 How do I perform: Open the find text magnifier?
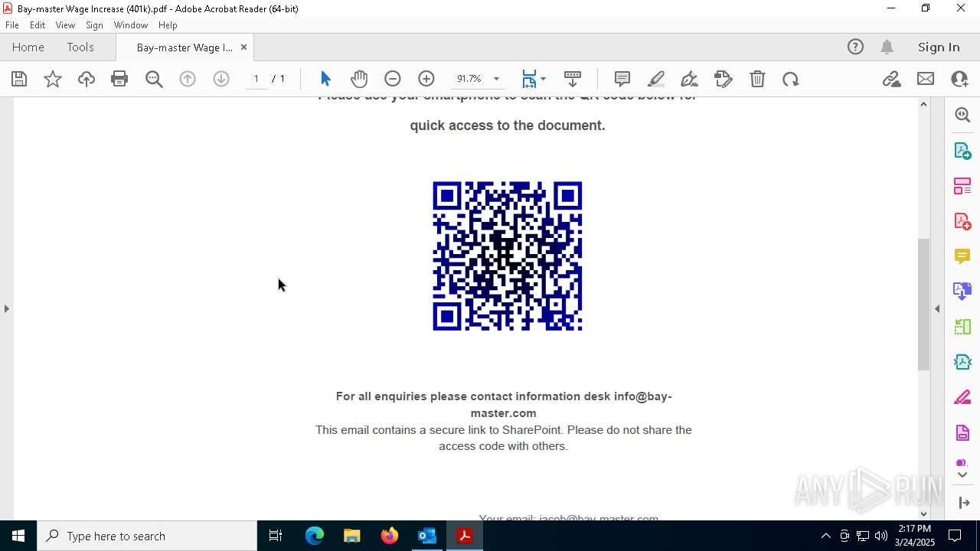coord(154,79)
